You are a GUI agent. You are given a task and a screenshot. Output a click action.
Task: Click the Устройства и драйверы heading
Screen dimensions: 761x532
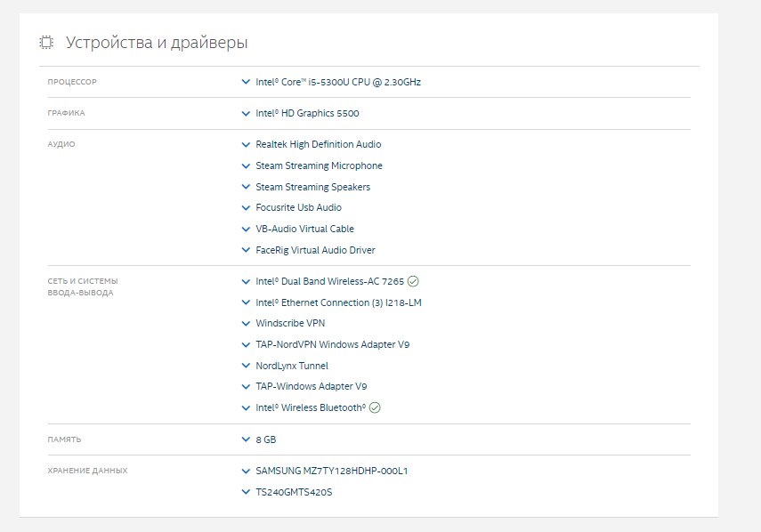157,43
